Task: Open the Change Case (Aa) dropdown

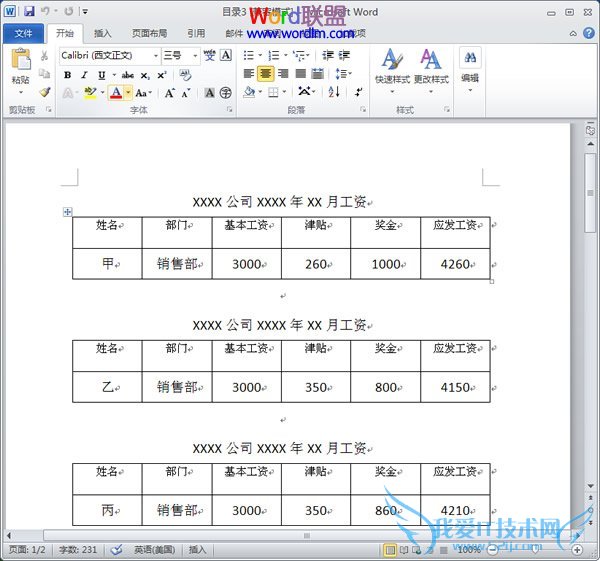Action: click(143, 93)
